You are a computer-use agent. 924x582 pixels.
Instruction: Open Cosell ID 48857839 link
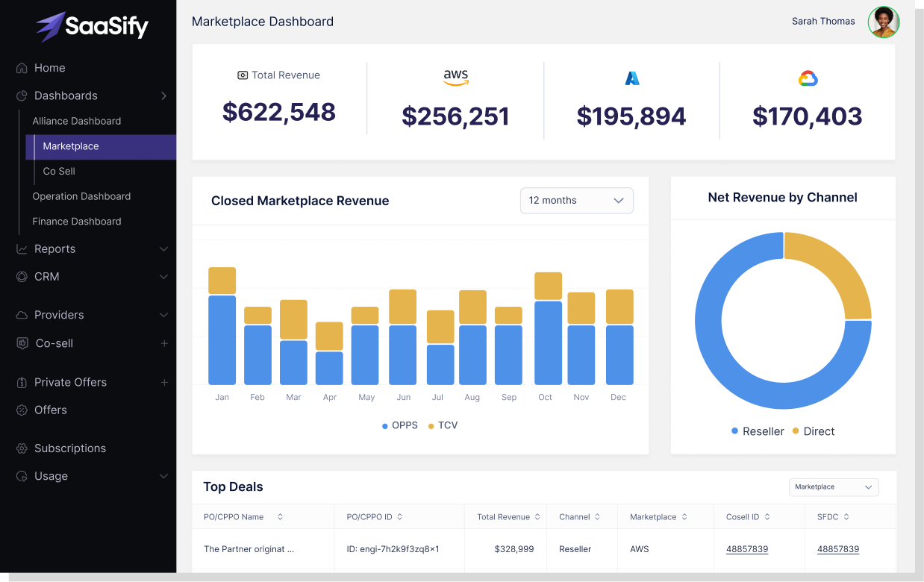[747, 549]
